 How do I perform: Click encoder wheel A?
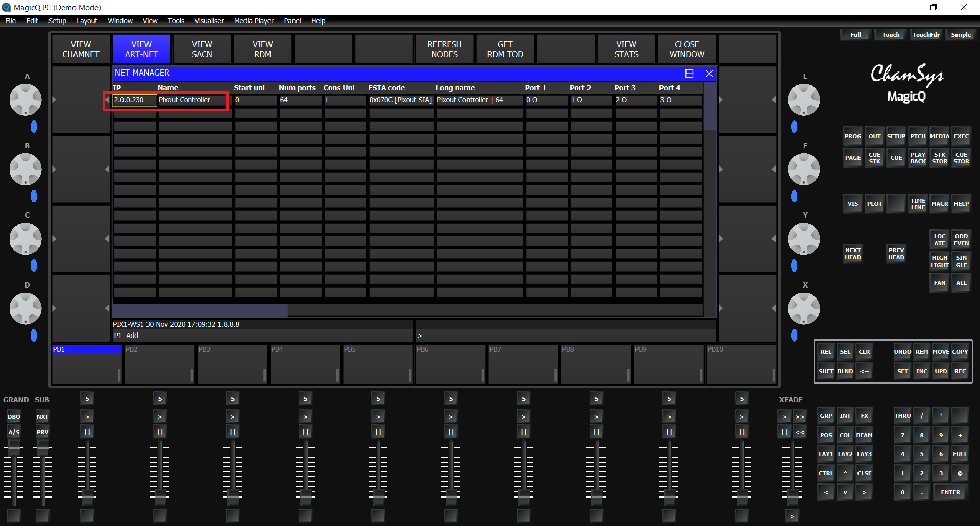26,100
